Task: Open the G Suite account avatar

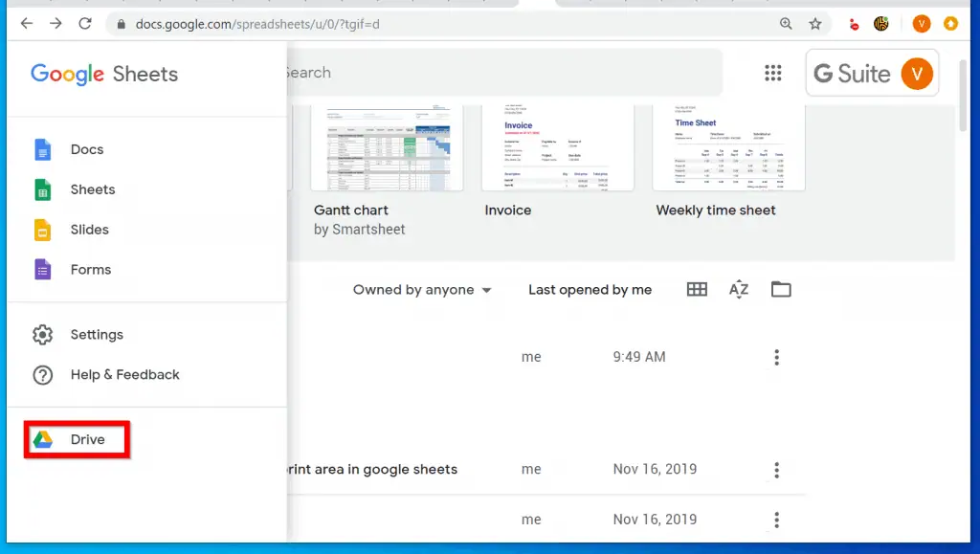Action: point(917,73)
